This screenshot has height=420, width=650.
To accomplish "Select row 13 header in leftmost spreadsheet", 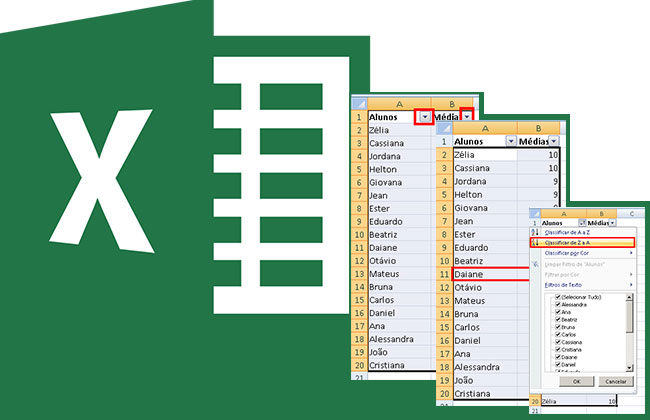I will (x=359, y=274).
